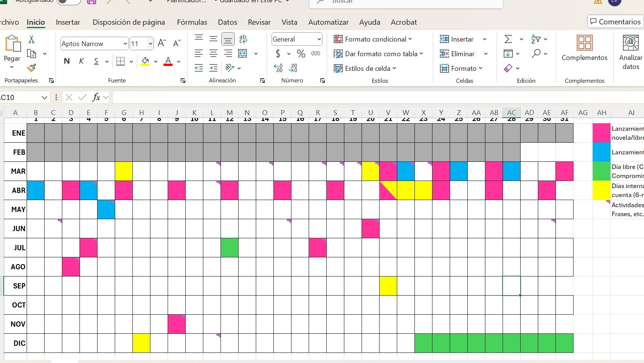Click the insert function fx icon
The height and width of the screenshot is (363, 644).
pyautogui.click(x=96, y=97)
